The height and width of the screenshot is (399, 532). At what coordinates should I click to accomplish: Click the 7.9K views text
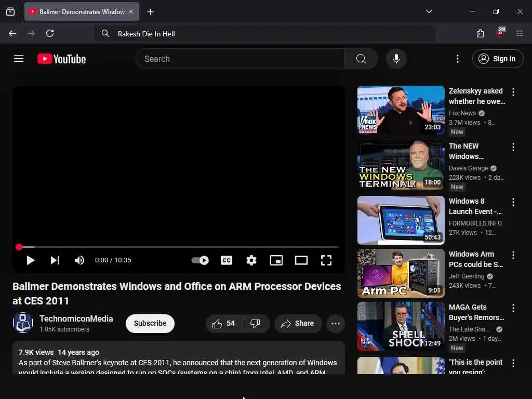(36, 353)
